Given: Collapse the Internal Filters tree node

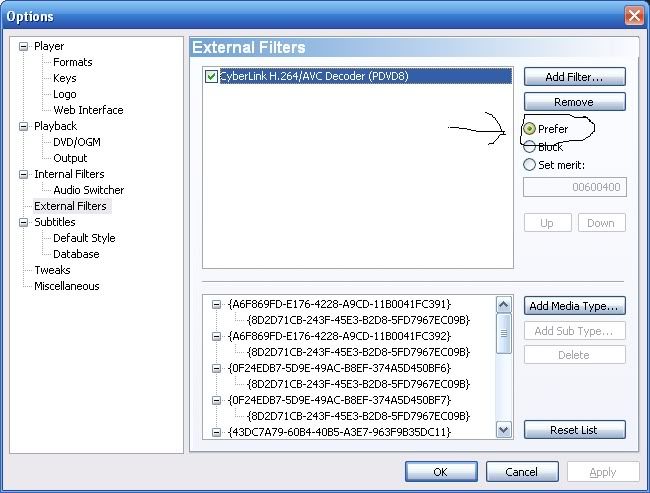Looking at the screenshot, I should 24,175.
